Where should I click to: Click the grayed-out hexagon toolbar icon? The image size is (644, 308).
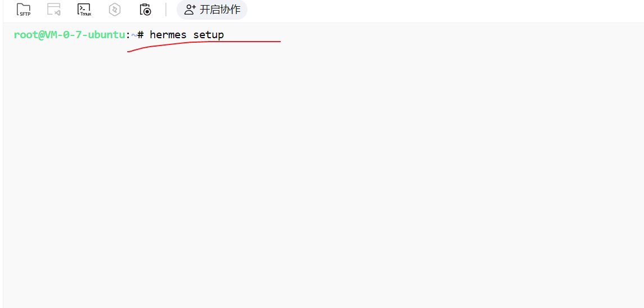point(115,10)
